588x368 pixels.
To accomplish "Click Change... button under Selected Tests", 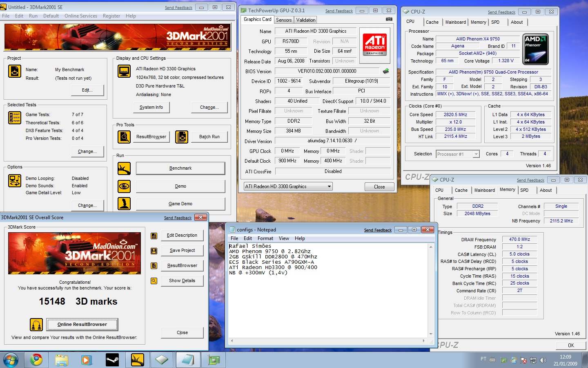I will (x=87, y=152).
